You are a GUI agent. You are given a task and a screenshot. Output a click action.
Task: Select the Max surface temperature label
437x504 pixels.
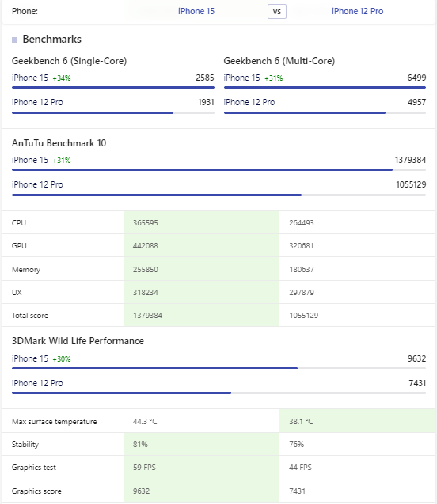click(x=55, y=422)
